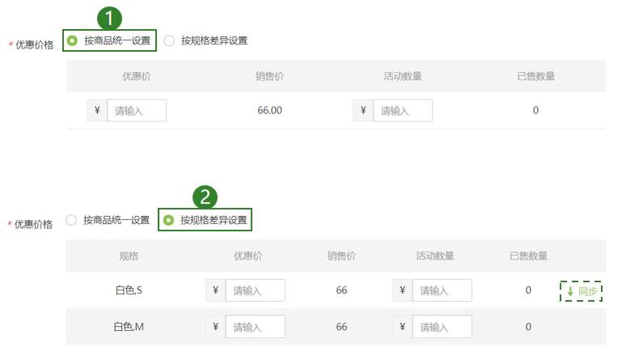Click lower 优惠价格 field label
This screenshot has height=364, width=622.
33,224
